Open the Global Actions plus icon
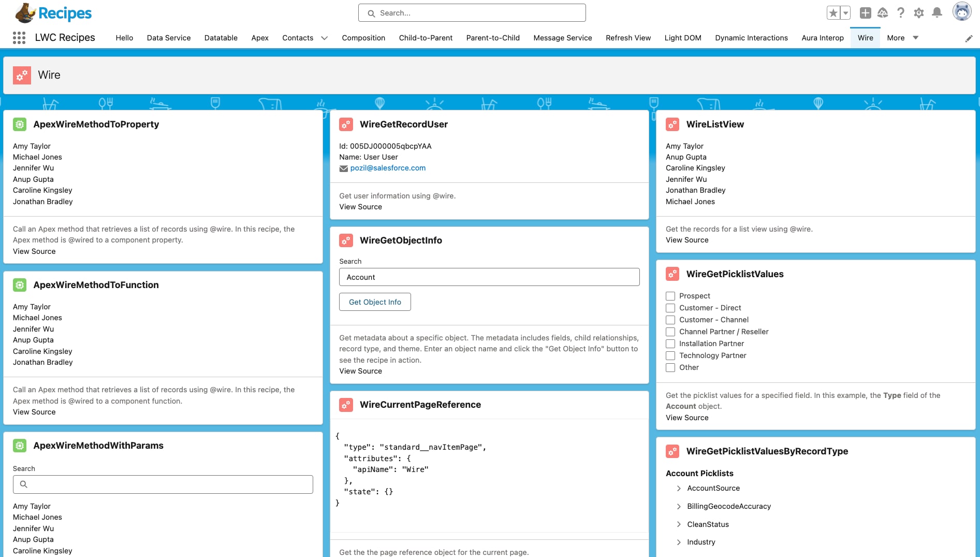The width and height of the screenshot is (980, 557). pyautogui.click(x=865, y=13)
